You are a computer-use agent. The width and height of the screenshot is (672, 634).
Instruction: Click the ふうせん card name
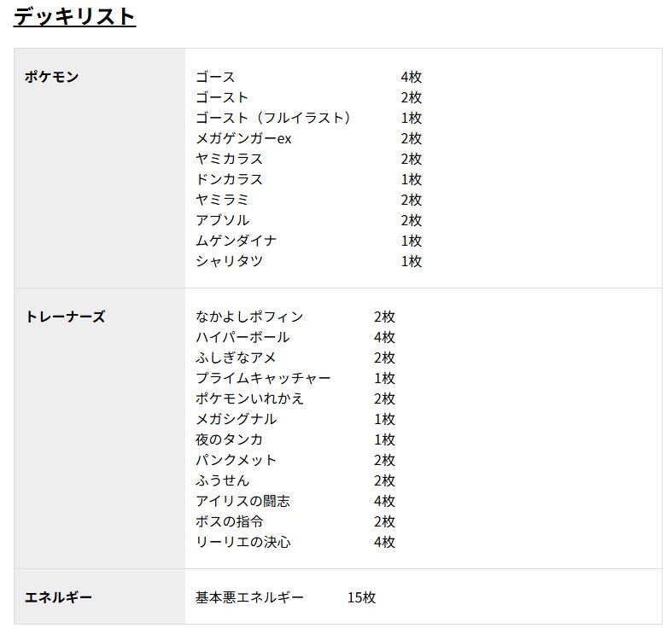[222, 480]
